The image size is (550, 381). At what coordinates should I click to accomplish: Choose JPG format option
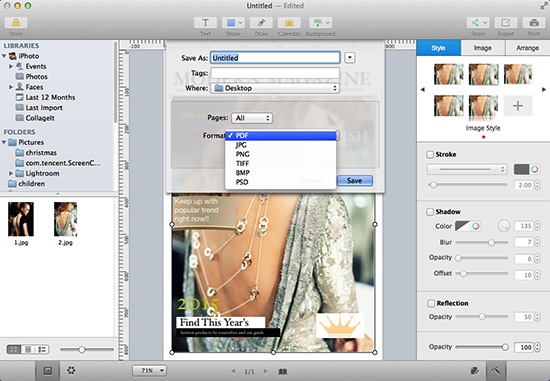click(281, 145)
